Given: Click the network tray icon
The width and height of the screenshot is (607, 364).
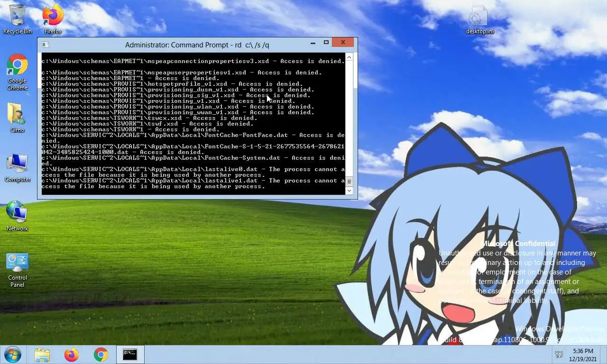Looking at the screenshot, I should 559,355.
